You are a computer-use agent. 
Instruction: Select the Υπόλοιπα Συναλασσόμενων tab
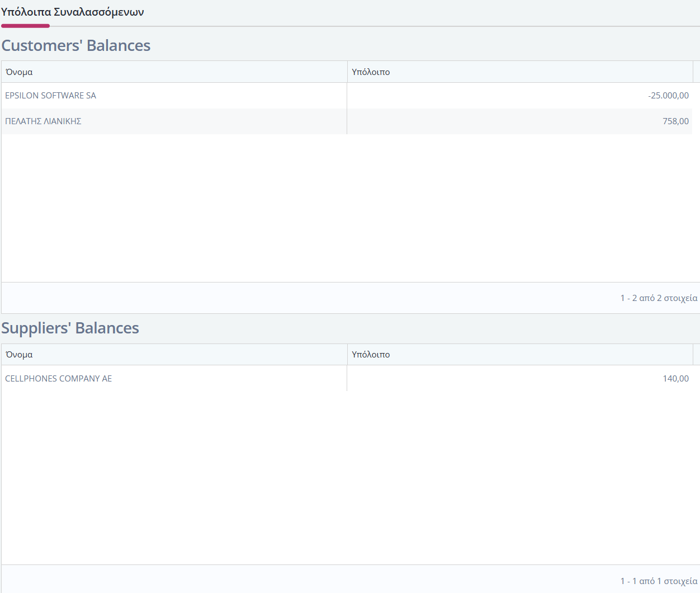tap(73, 12)
